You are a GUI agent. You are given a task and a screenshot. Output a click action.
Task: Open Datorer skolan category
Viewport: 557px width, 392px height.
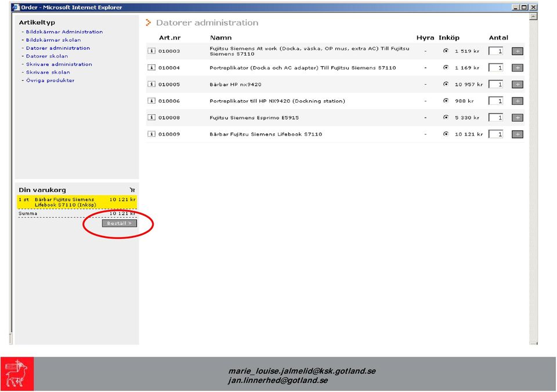pyautogui.click(x=47, y=56)
